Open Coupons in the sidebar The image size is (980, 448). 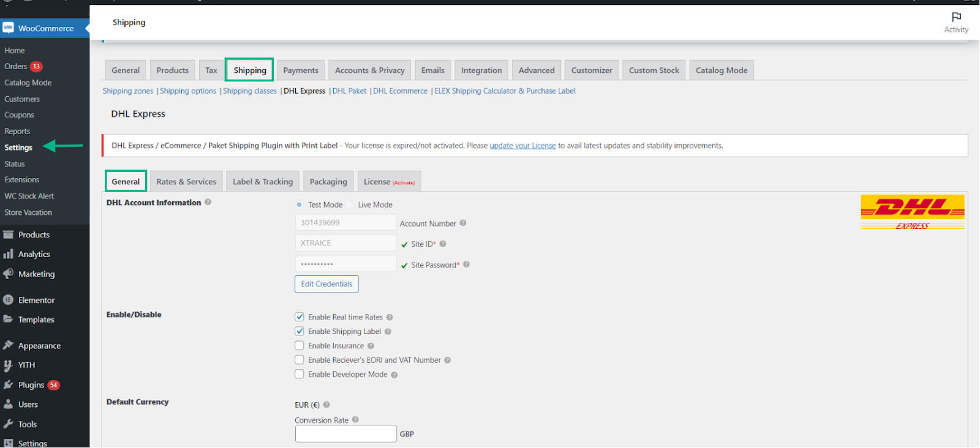point(19,115)
